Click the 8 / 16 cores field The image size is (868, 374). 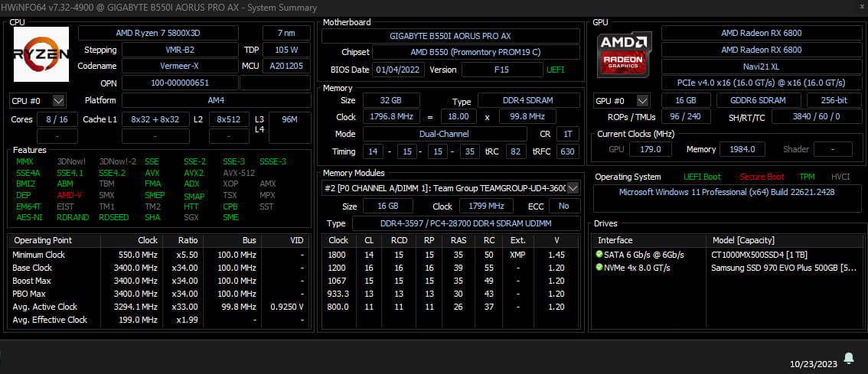(57, 119)
